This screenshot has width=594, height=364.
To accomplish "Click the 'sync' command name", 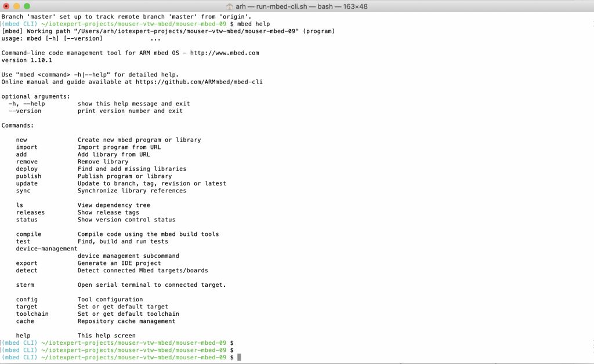I will (23, 191).
